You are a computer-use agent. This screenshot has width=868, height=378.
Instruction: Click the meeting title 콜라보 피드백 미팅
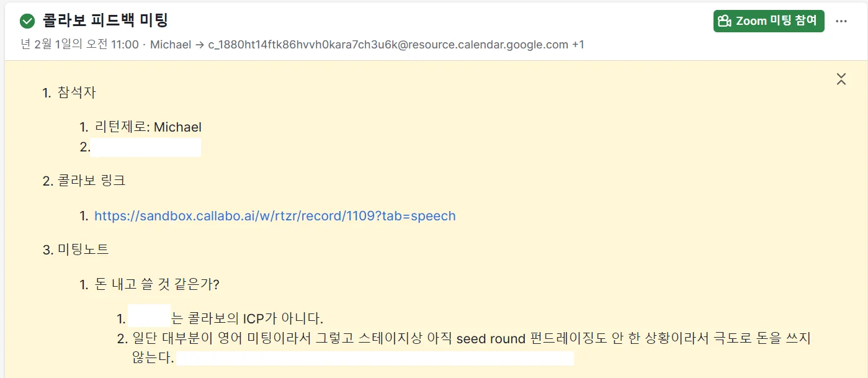(x=105, y=21)
